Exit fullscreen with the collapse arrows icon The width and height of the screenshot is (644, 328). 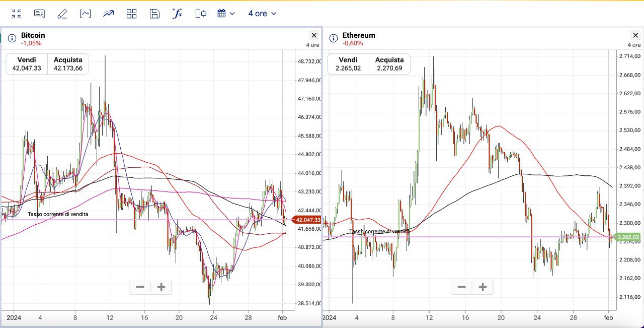(x=17, y=14)
